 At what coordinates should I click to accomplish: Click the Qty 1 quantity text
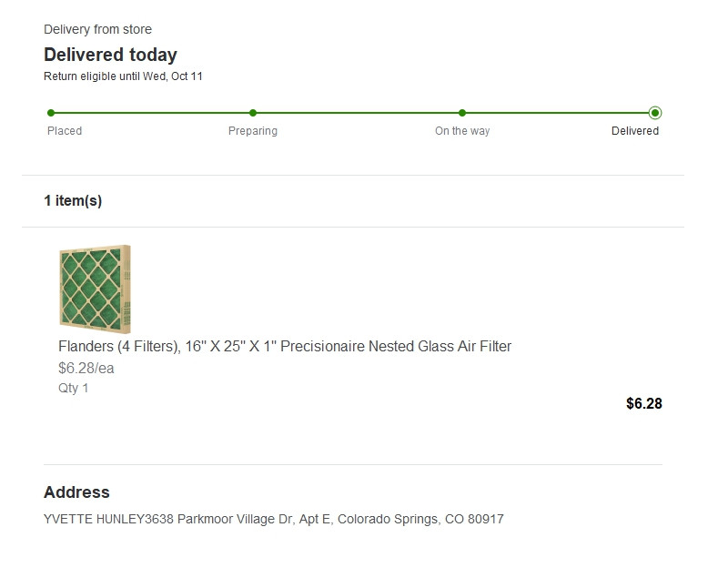click(x=74, y=388)
